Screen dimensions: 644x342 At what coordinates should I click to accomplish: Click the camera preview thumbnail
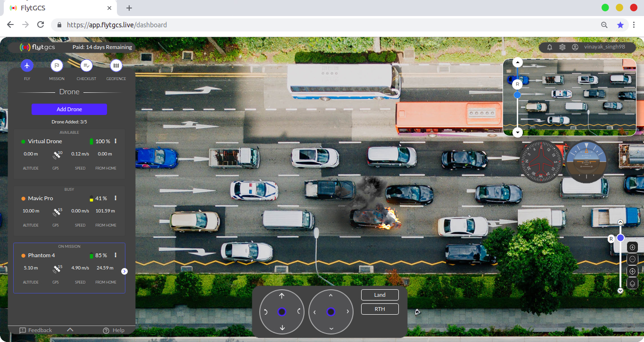570,98
